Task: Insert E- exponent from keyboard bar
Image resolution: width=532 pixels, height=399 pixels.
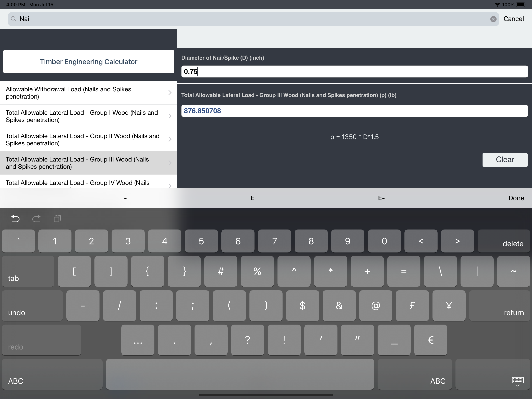Action: [x=381, y=198]
